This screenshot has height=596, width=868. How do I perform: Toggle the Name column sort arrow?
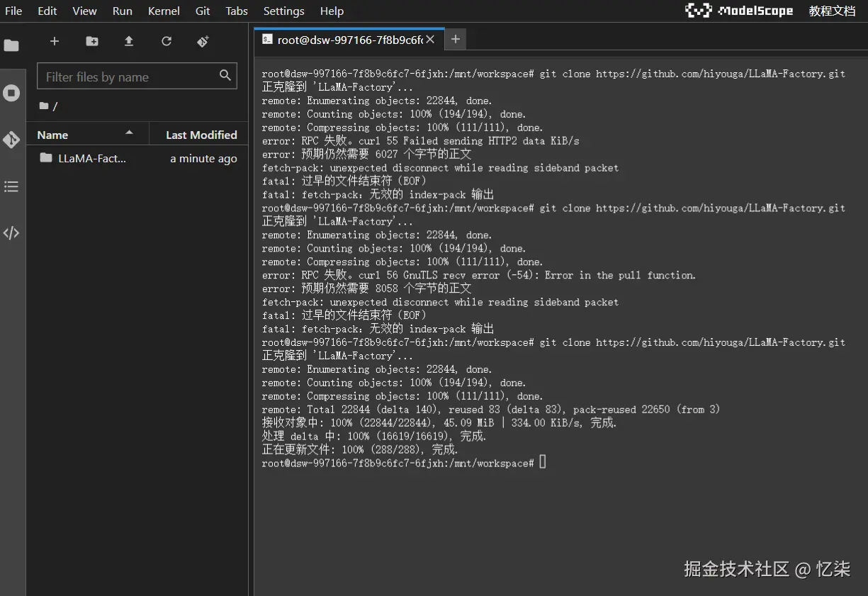tap(129, 133)
